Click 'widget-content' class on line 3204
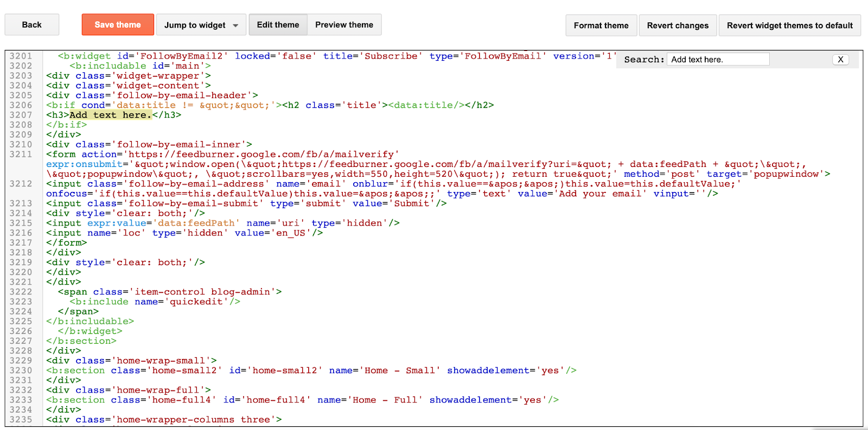Viewport: 868px width, 430px height. [x=158, y=86]
